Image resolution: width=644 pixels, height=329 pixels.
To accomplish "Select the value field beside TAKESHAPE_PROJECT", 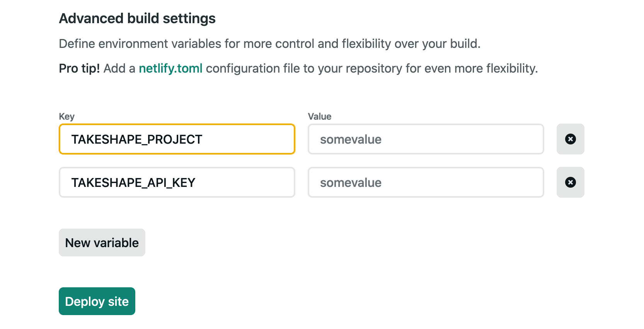I will tap(426, 139).
